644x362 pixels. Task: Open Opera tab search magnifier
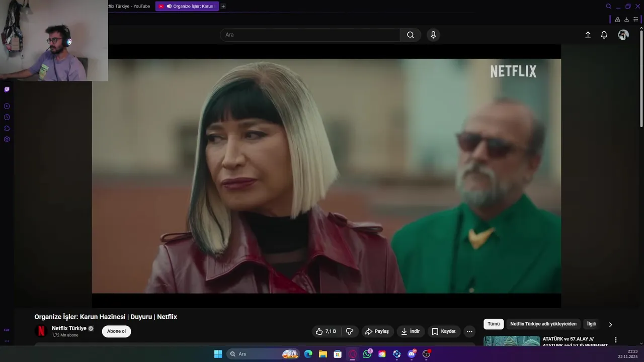(x=608, y=6)
